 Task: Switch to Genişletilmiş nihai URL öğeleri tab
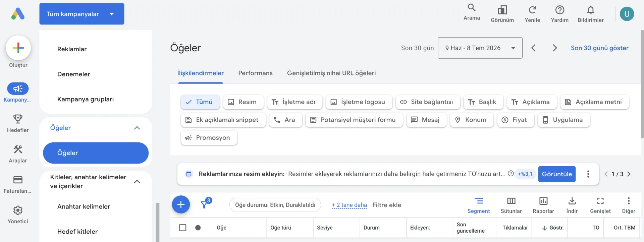point(331,73)
